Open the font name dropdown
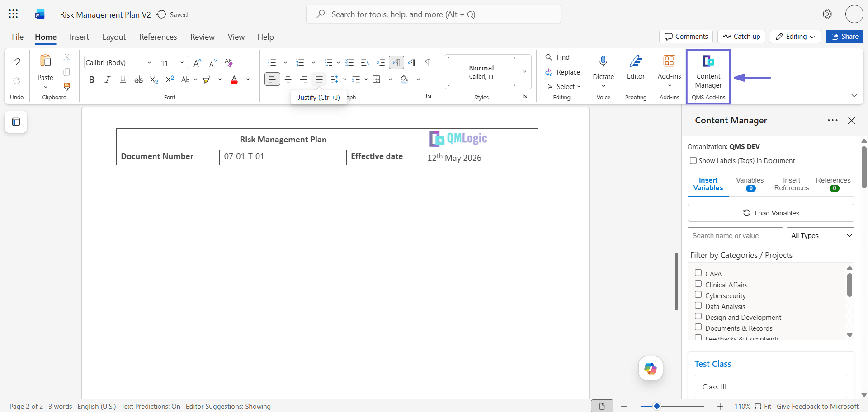The image size is (868, 412). 149,63
